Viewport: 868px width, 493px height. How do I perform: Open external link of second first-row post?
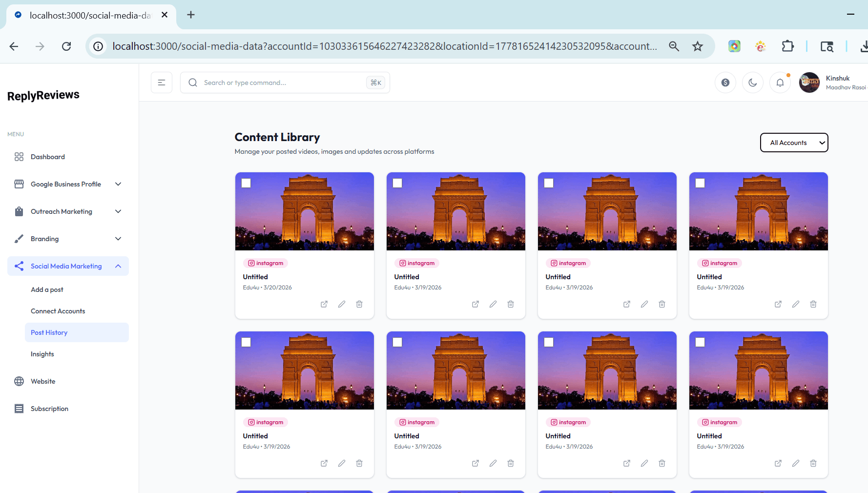475,304
